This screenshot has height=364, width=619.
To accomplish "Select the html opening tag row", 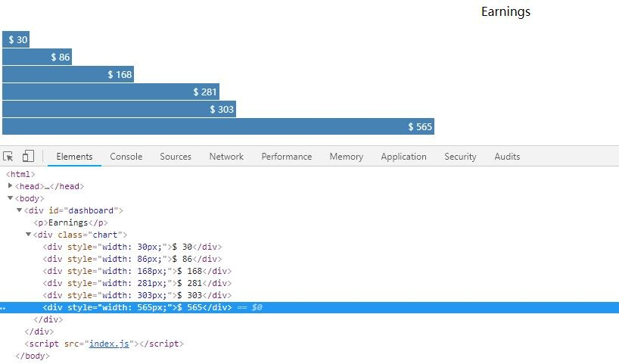I will [20, 174].
